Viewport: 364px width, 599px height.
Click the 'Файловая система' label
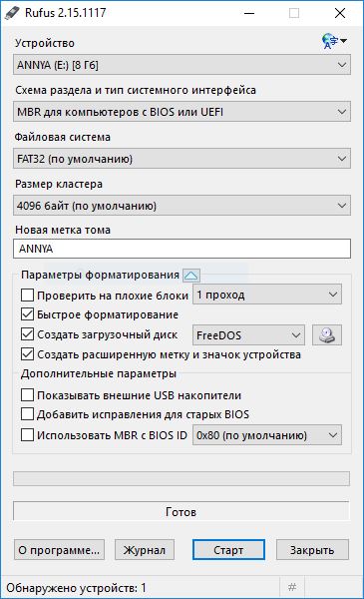click(63, 137)
